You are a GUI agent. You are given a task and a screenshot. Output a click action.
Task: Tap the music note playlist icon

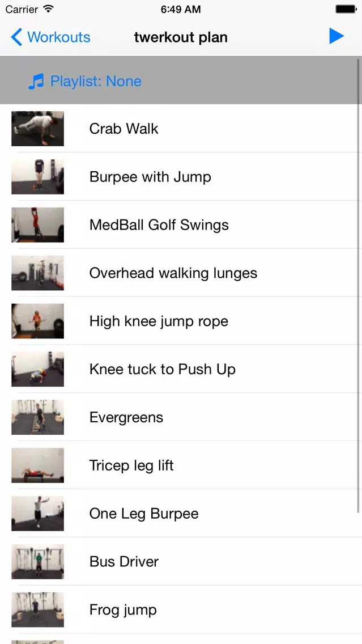tap(36, 82)
